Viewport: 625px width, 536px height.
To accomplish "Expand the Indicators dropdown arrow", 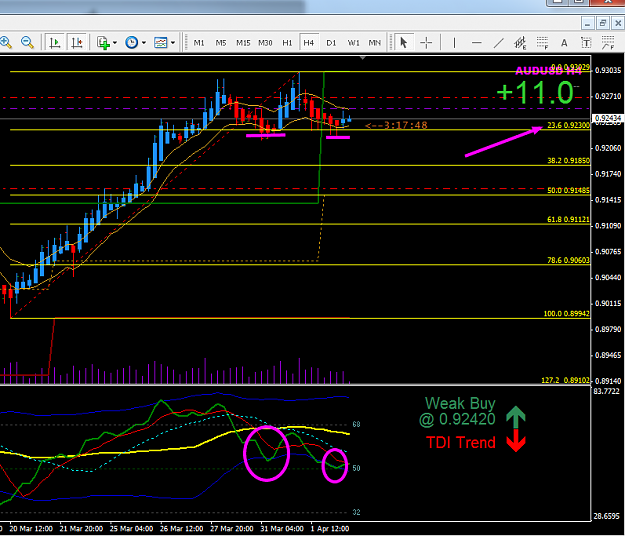I will (115, 43).
